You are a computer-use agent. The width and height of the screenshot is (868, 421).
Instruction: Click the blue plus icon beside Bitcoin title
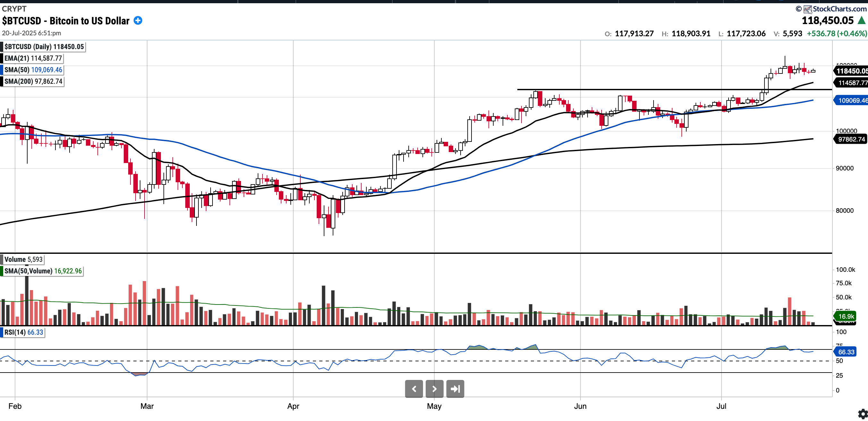point(138,21)
